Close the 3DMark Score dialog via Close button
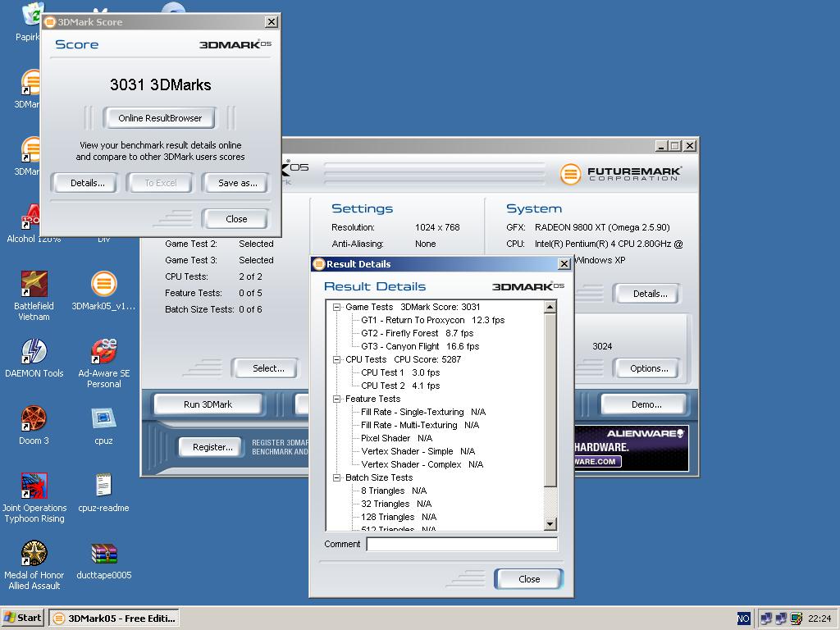The image size is (840, 630). click(236, 218)
